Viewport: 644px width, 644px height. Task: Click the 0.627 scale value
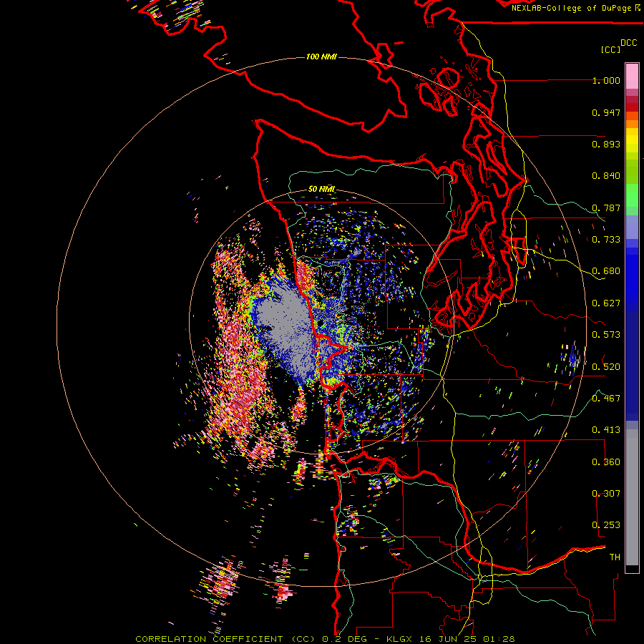pos(606,303)
